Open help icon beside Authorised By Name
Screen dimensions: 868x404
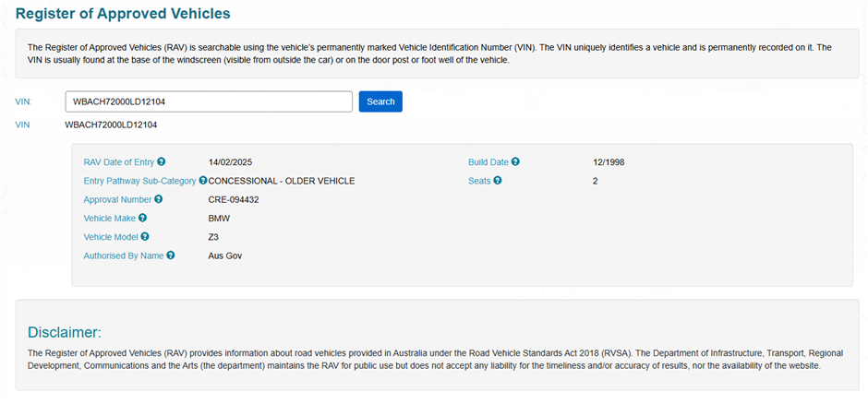171,255
